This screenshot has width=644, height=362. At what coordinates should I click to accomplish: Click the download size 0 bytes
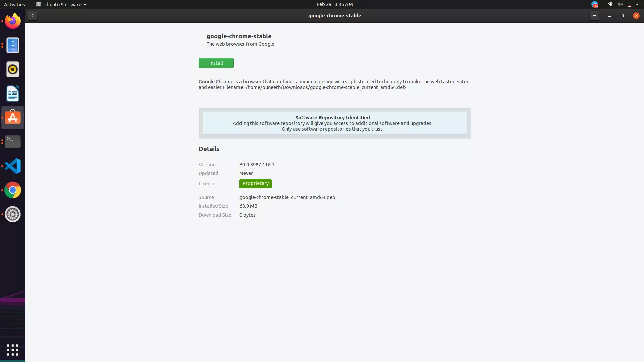(x=247, y=215)
